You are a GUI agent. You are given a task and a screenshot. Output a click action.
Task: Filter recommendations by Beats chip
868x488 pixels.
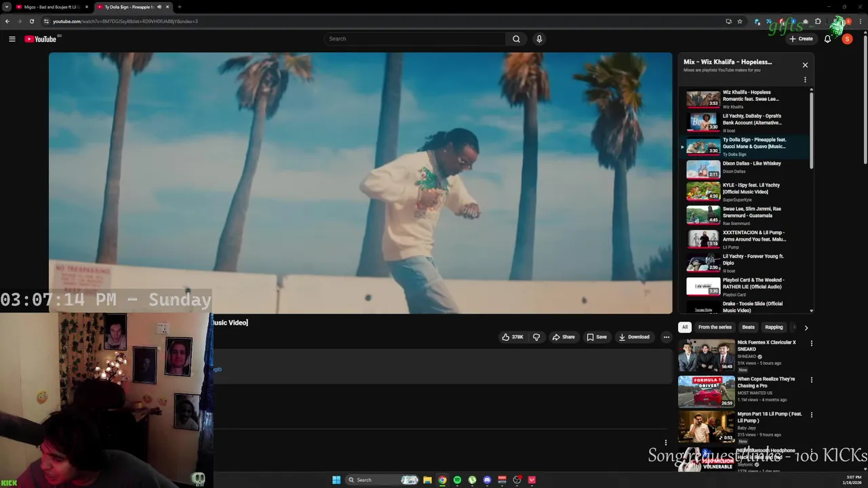[x=748, y=327]
